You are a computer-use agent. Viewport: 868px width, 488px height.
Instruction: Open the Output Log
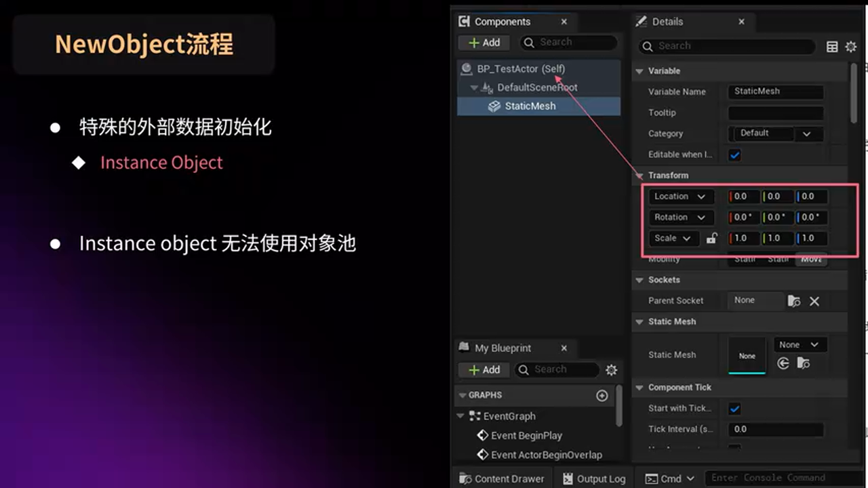[x=595, y=478]
